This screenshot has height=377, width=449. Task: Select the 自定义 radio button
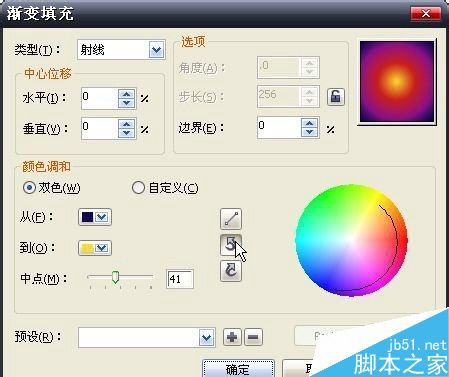pos(138,188)
